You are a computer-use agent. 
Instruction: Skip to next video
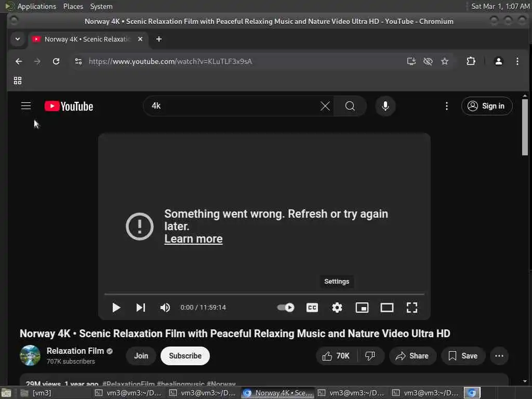(140, 308)
